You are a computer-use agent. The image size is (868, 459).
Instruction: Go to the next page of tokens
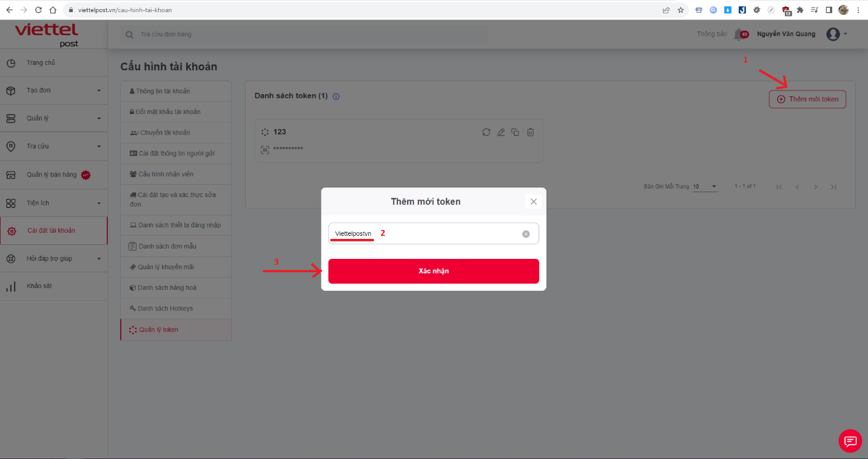pyautogui.click(x=816, y=187)
